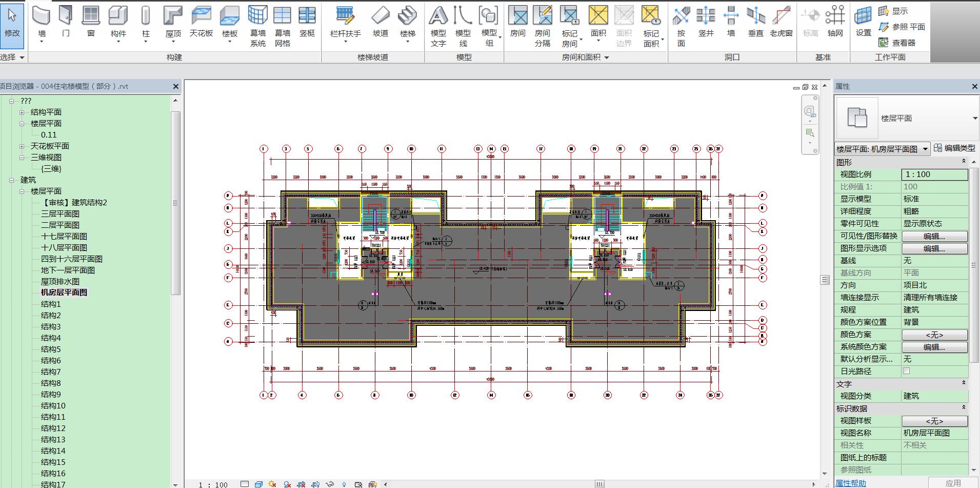Click 编辑 button for 可见性/图形替换

pyautogui.click(x=934, y=236)
